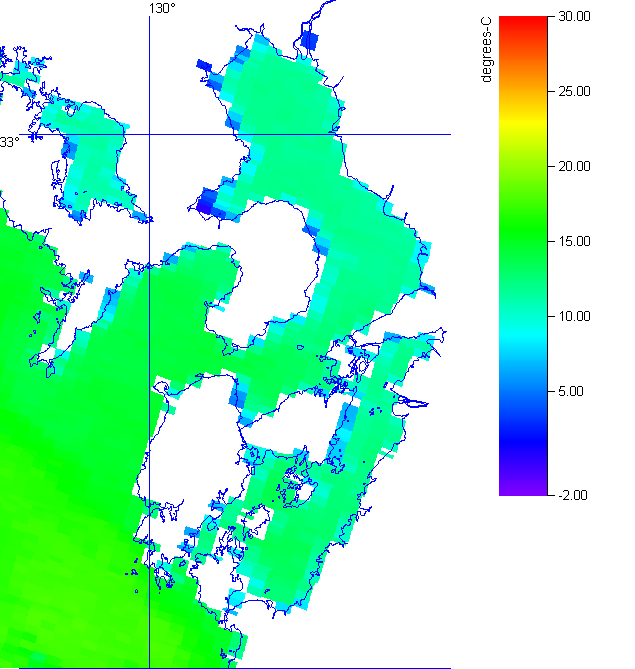Click the 20.00 colorbar tick label
The image size is (635, 669).
(574, 166)
